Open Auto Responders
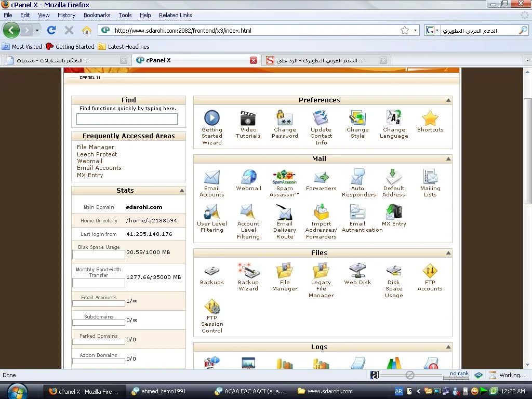 tap(357, 177)
